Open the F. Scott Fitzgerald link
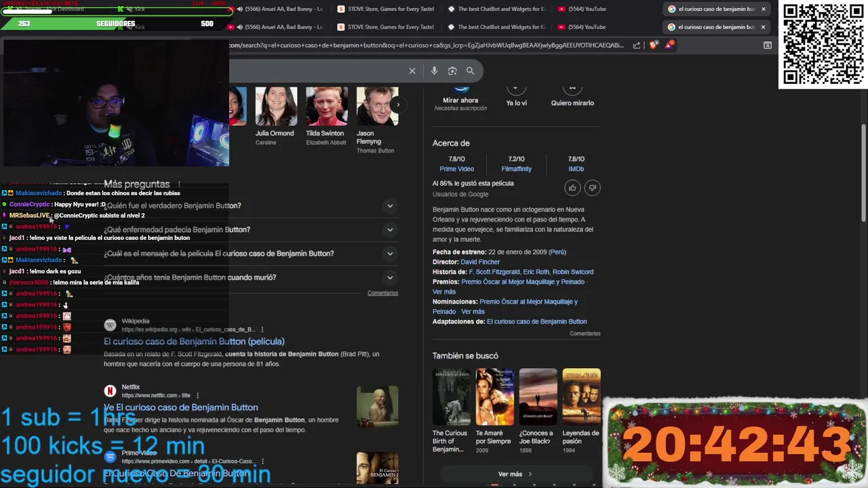Viewport: 868px width, 488px height. click(x=494, y=272)
